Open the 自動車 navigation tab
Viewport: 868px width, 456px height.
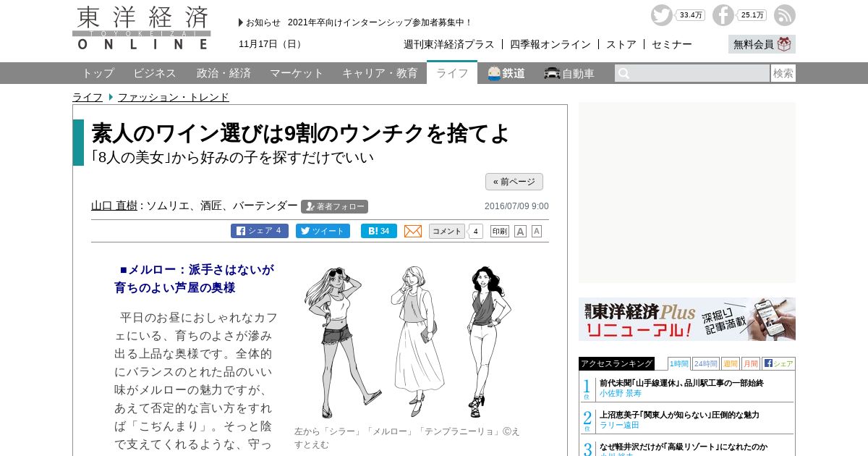569,73
